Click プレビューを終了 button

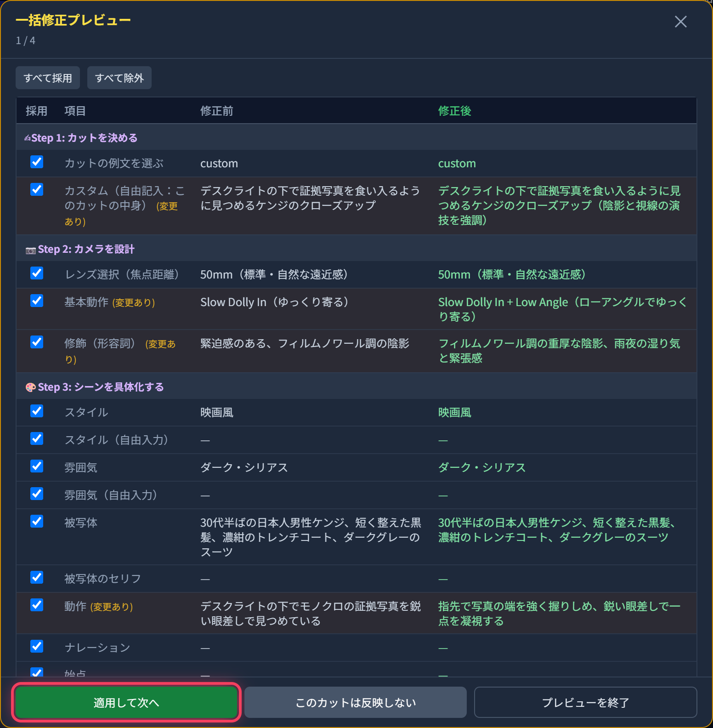coord(586,702)
